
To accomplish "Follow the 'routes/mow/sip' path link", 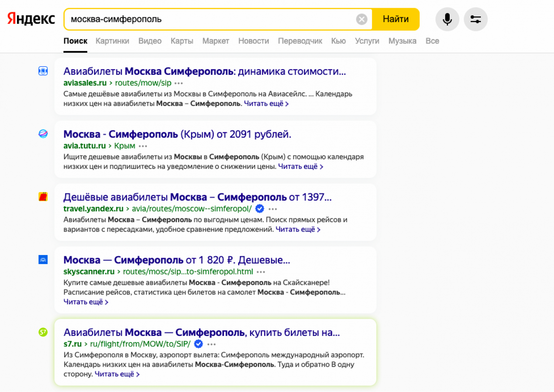I will 143,83.
